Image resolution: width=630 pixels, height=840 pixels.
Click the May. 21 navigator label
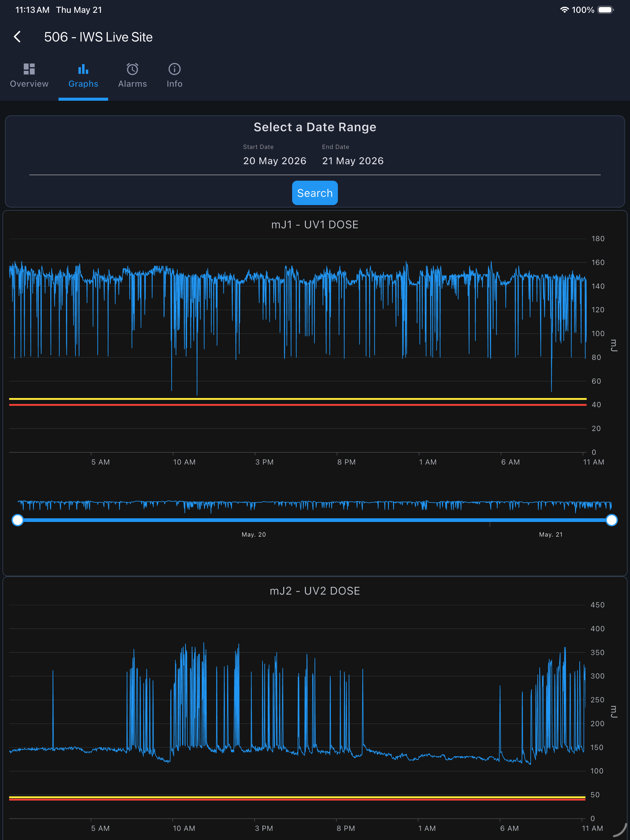551,534
